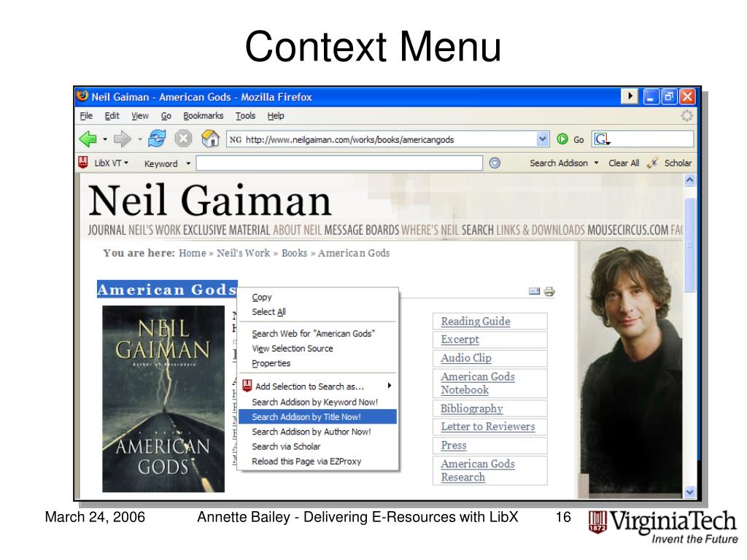Open the Bookmarks menu
This screenshot has height=560, width=747.
[x=204, y=116]
